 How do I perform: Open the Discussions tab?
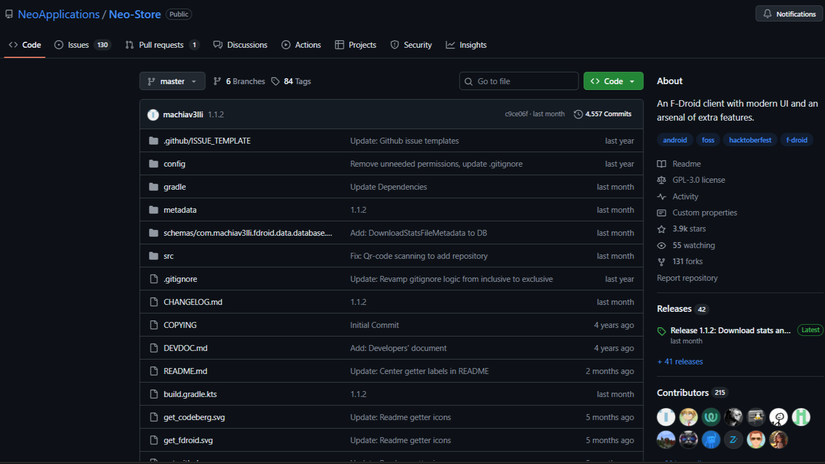tap(240, 45)
